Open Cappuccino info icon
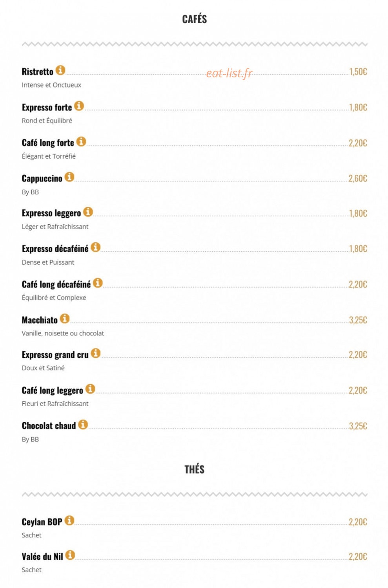The image size is (388, 588). 69,177
